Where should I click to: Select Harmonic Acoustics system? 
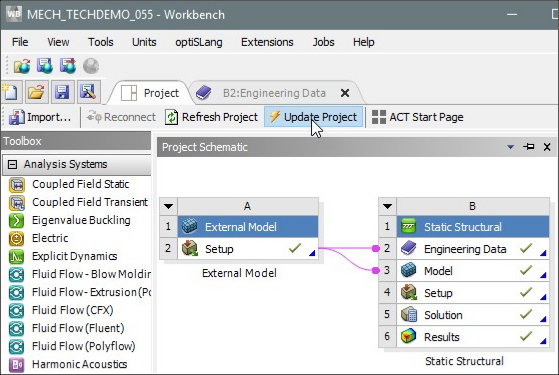[x=79, y=364]
